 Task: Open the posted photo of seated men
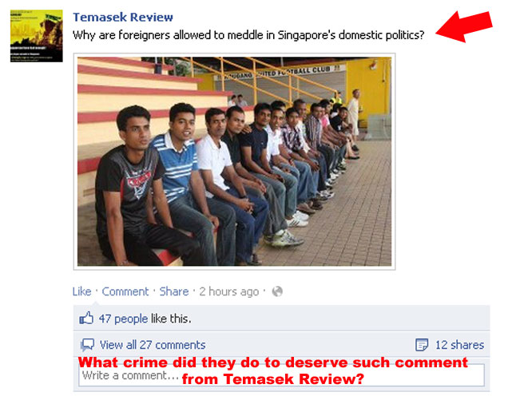(x=234, y=161)
